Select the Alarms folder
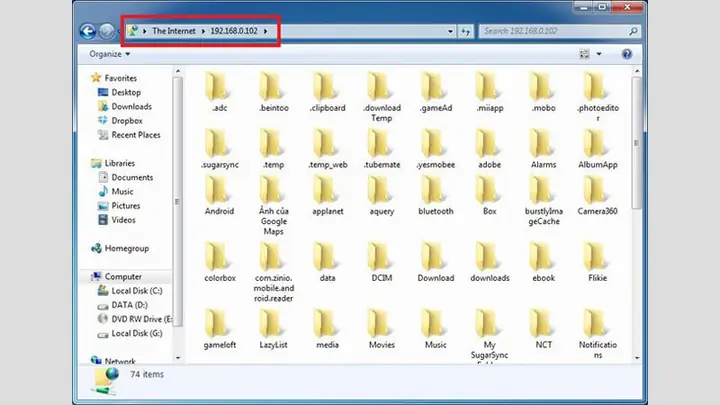Viewport: 720px width, 405px height. coord(543,149)
